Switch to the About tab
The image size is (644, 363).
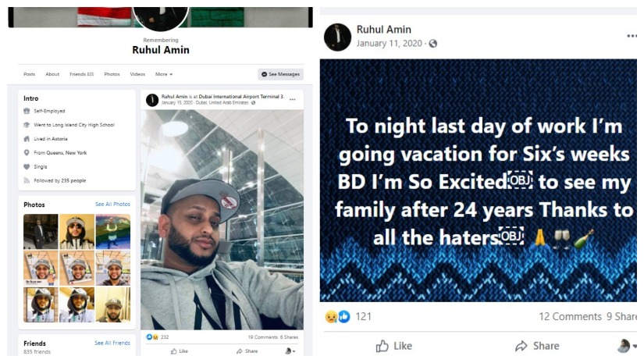click(52, 74)
